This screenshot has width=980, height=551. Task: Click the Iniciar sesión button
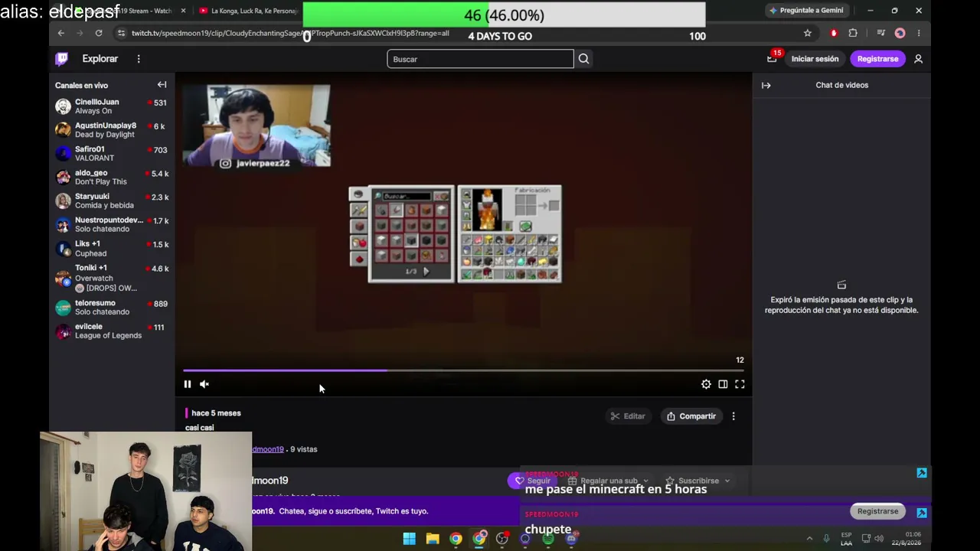click(815, 59)
